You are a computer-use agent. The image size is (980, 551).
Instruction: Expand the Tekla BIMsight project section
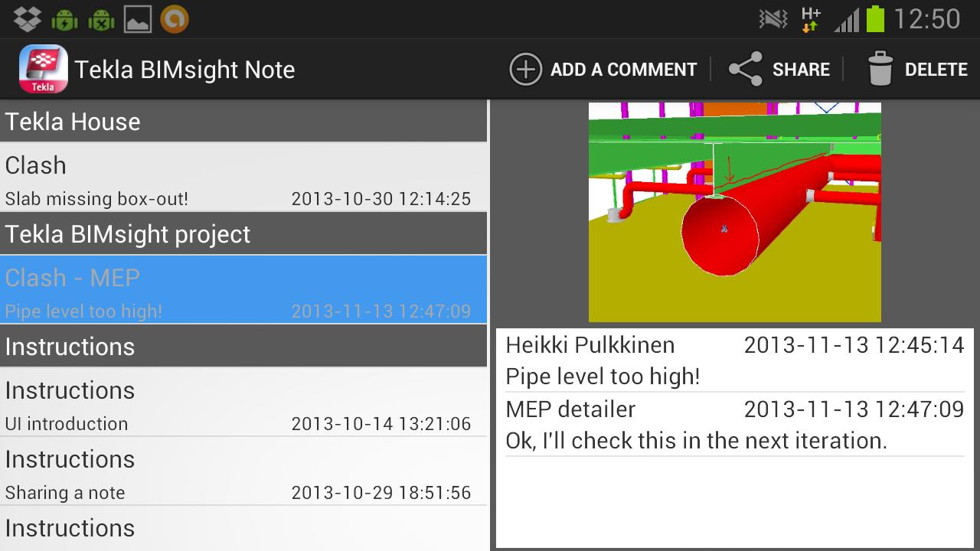click(243, 233)
